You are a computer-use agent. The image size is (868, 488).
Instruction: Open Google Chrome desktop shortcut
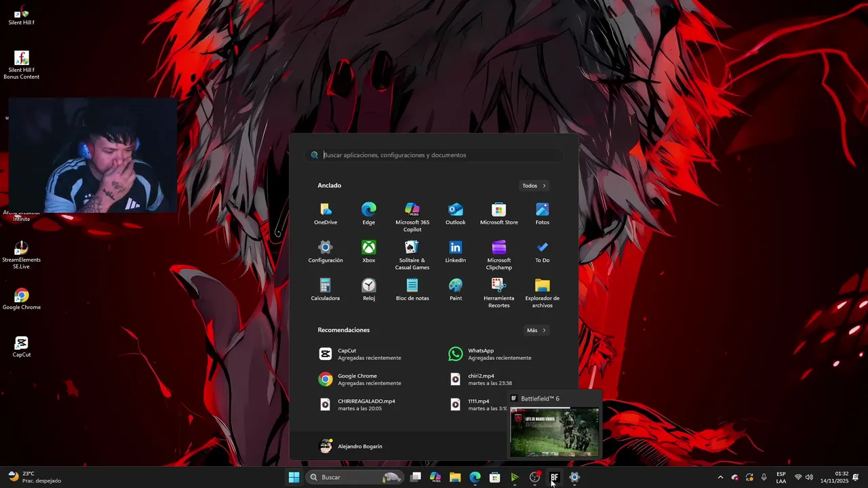coord(22,299)
